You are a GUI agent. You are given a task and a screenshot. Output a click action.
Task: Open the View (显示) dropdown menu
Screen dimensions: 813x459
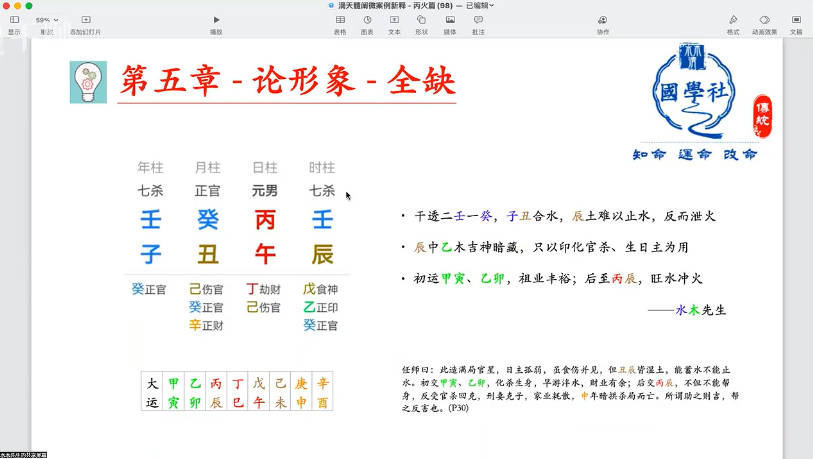[14, 20]
